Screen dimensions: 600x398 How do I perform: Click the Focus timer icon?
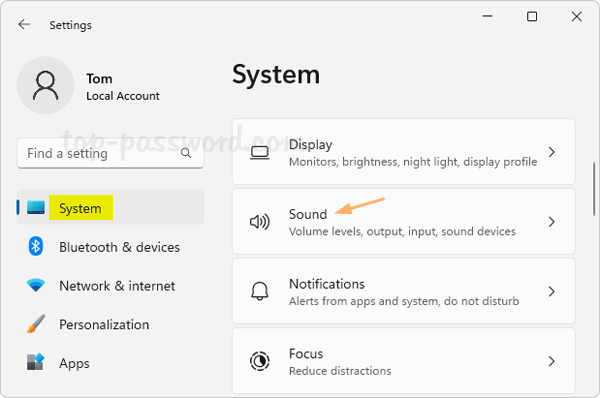pyautogui.click(x=259, y=361)
